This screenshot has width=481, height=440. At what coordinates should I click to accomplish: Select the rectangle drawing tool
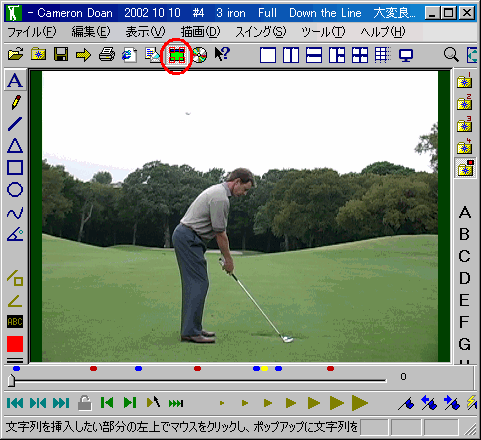click(x=15, y=168)
